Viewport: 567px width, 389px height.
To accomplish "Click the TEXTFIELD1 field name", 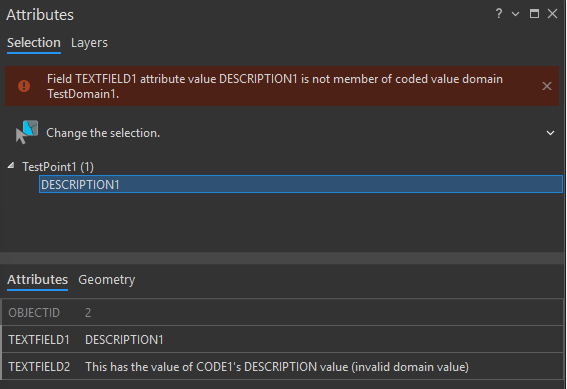I will coord(39,340).
